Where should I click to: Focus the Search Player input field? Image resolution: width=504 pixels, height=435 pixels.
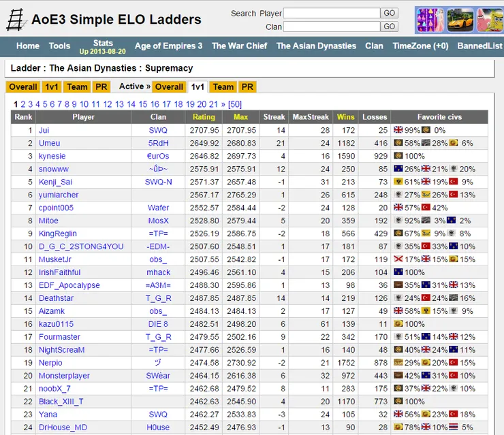[x=332, y=13]
